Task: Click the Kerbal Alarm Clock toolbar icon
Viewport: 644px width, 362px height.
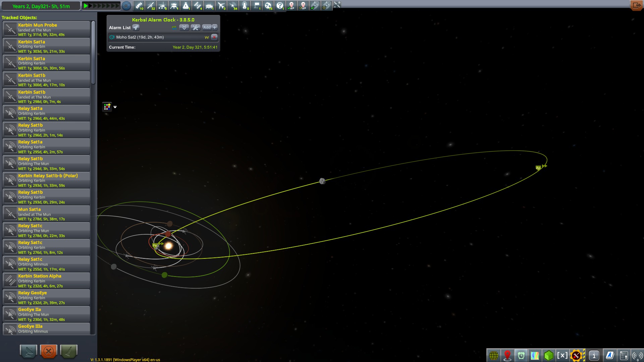Action: tap(521, 355)
